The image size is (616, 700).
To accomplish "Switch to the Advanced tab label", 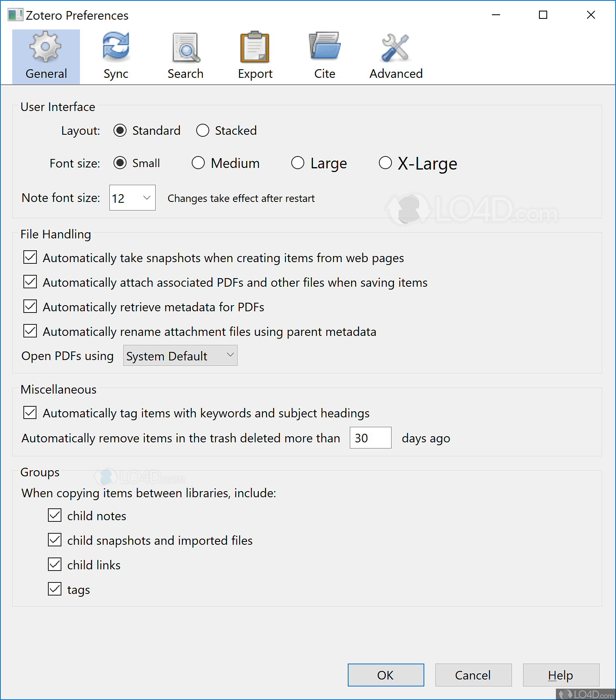I will (x=396, y=74).
